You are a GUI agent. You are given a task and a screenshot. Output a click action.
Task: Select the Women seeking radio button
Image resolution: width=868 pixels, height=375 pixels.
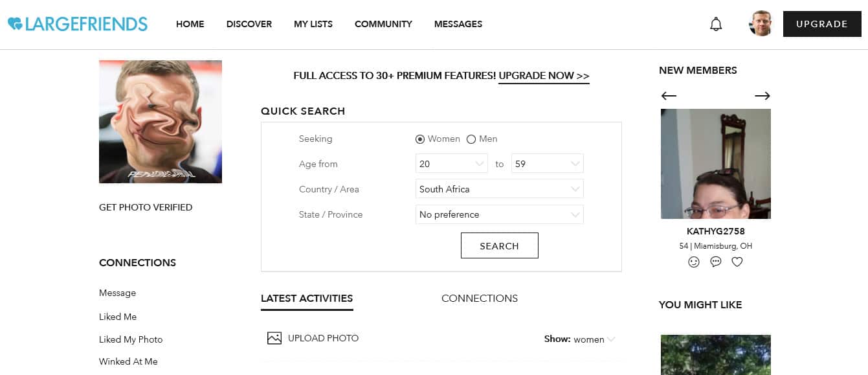(420, 139)
